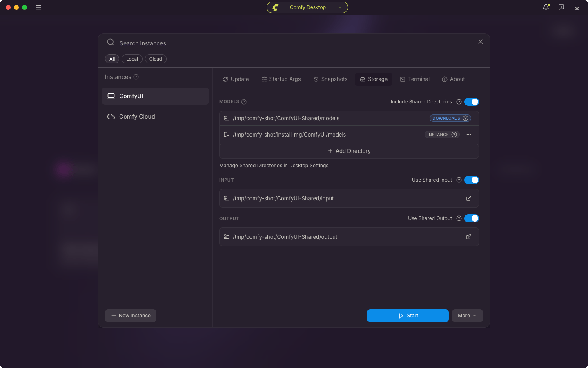Select the ComfyUI instance

click(155, 96)
